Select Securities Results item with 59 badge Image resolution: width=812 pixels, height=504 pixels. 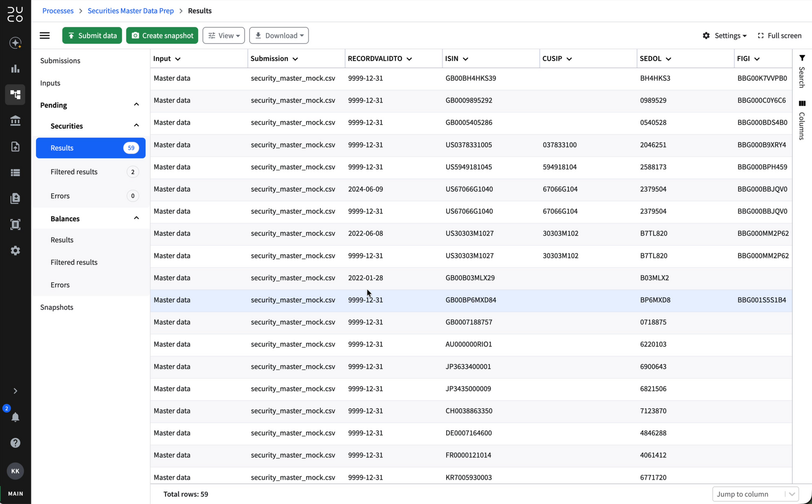tap(90, 148)
